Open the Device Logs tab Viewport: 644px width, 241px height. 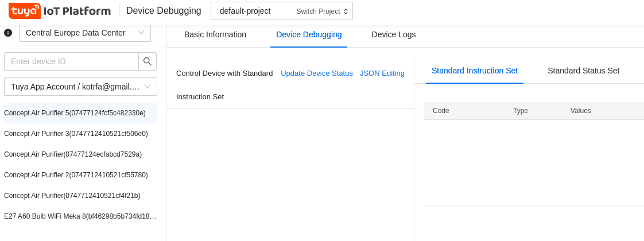pos(394,35)
